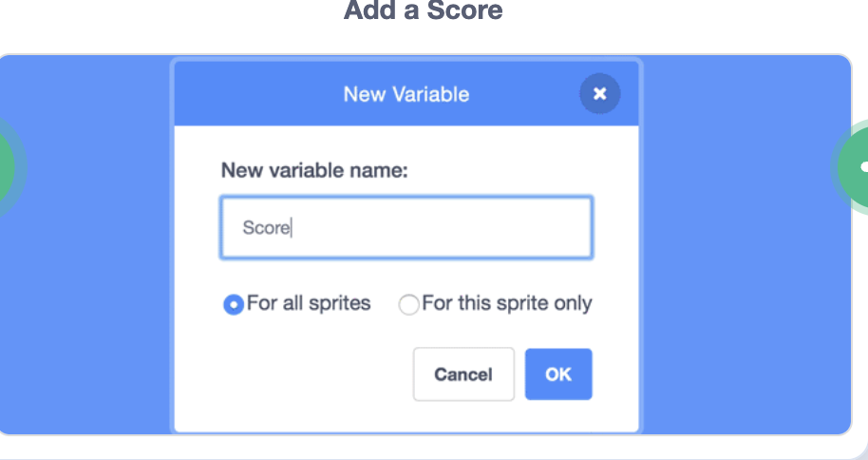The width and height of the screenshot is (868, 460).
Task: Click the "For all sprites" label text
Action: click(309, 304)
